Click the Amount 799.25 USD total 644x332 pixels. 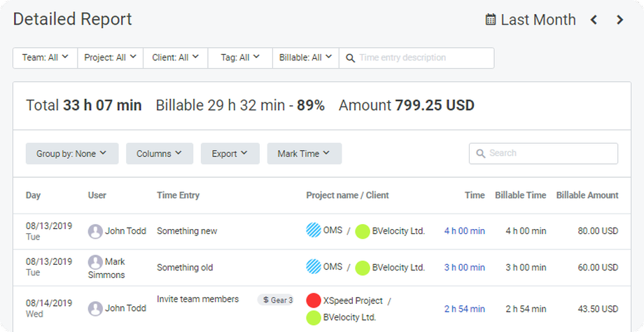pyautogui.click(x=407, y=106)
